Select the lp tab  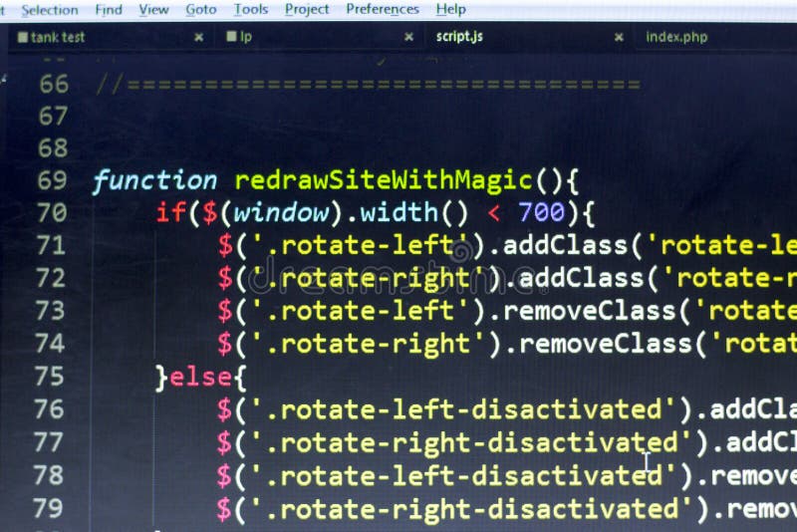pyautogui.click(x=246, y=37)
